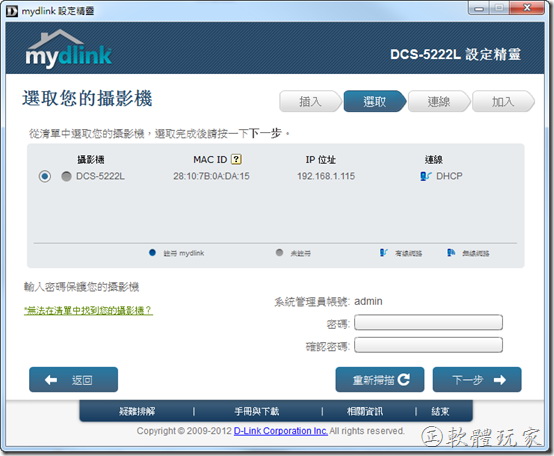The image size is (554, 456).
Task: Click the DCS-5222L camera name
Action: point(100,176)
